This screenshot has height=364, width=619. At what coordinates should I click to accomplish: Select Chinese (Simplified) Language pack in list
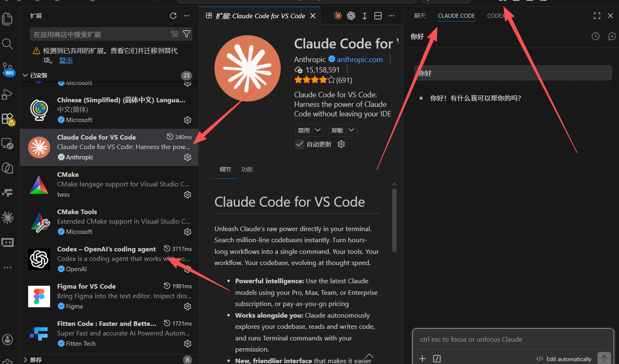(109, 110)
